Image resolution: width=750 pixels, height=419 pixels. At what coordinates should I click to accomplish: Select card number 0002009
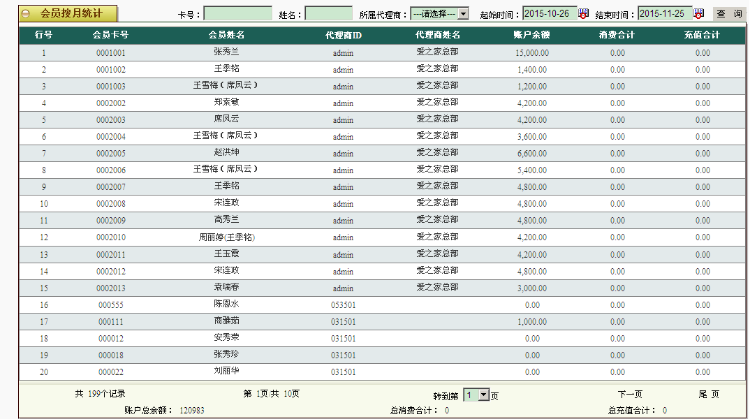[x=110, y=221]
